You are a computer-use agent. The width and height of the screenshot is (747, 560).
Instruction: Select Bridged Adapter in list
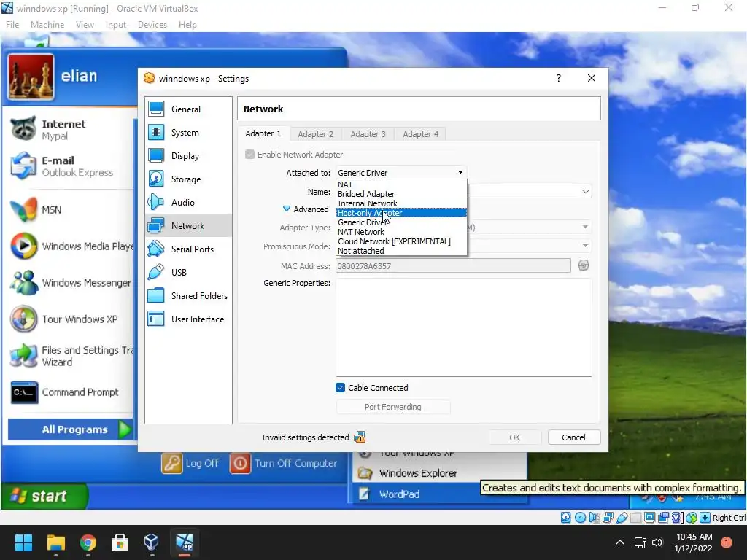point(401,194)
